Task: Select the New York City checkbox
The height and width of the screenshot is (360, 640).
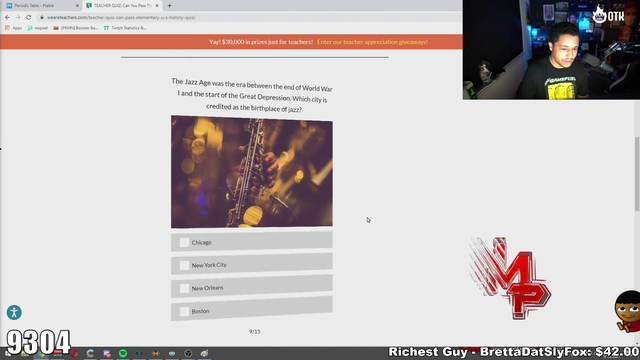Action: (184, 265)
